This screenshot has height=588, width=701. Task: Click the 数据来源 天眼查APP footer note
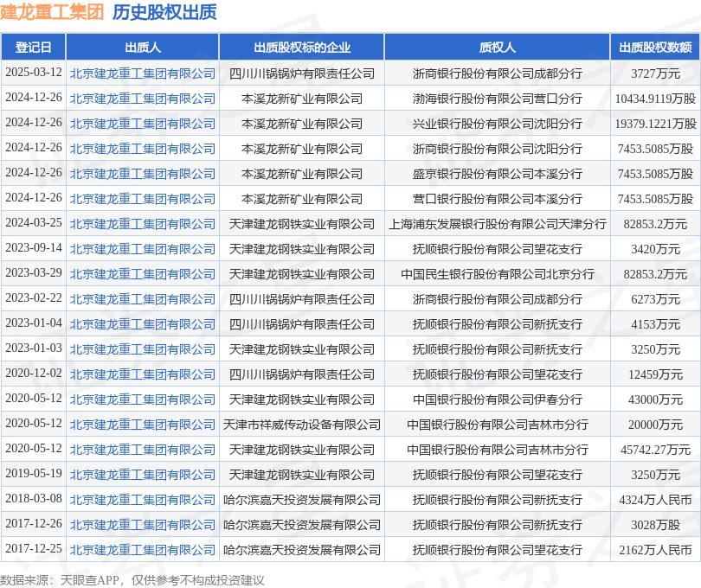click(132, 580)
